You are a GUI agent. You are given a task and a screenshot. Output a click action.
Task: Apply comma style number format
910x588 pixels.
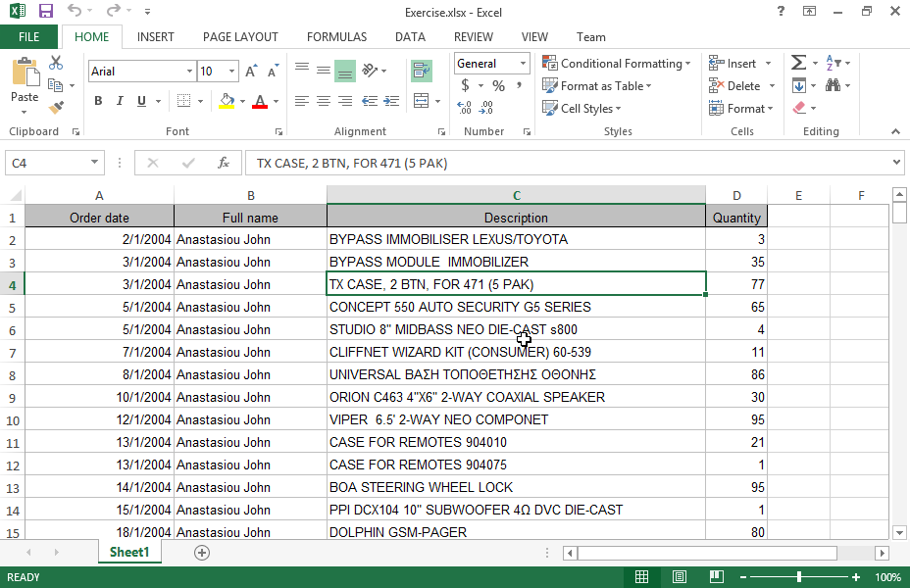[520, 86]
